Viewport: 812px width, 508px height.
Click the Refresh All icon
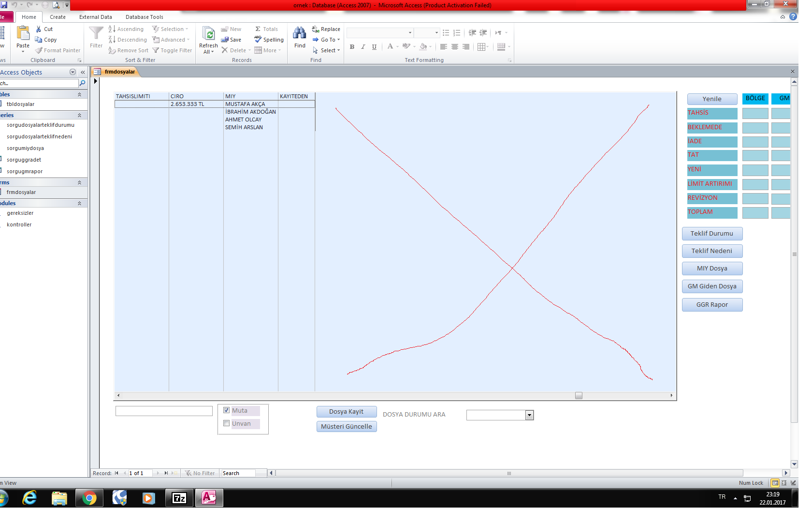pos(209,34)
